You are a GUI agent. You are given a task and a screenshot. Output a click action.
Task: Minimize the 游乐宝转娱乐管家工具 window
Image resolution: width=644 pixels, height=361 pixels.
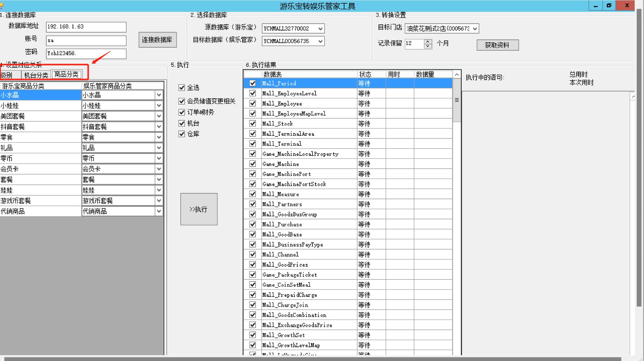coord(595,6)
